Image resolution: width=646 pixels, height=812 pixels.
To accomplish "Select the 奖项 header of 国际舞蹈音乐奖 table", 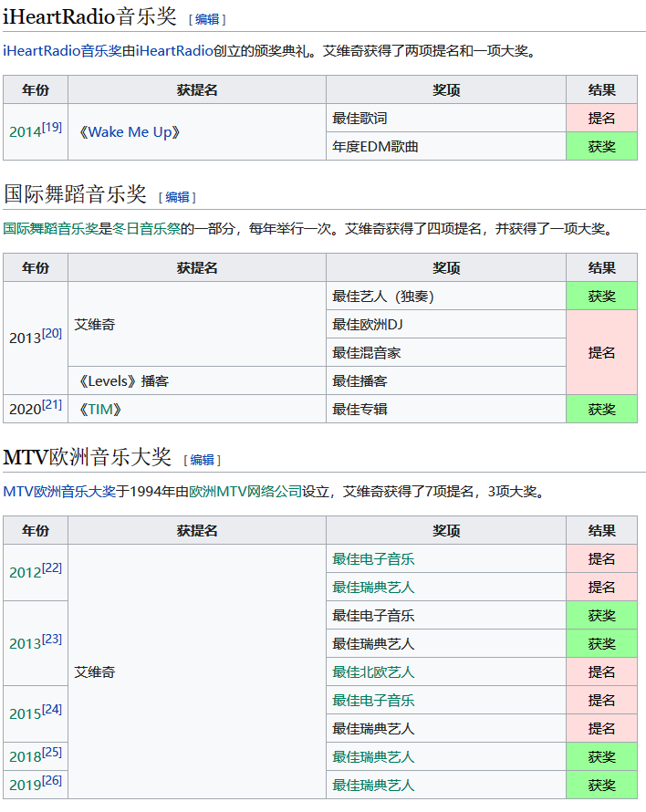I will (445, 267).
